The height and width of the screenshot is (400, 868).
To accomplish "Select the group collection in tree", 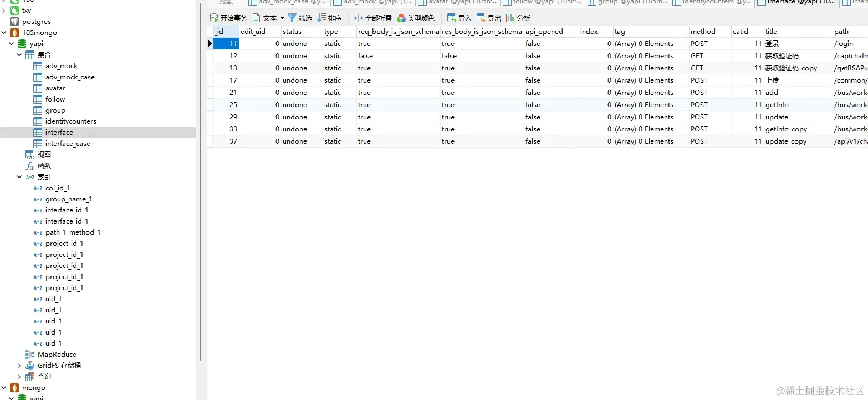I will [55, 110].
